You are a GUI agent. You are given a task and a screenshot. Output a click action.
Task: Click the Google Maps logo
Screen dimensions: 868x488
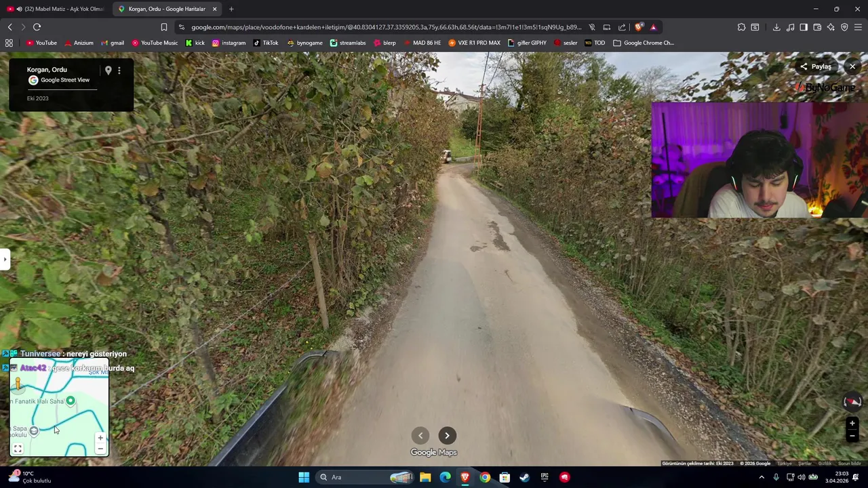(433, 453)
